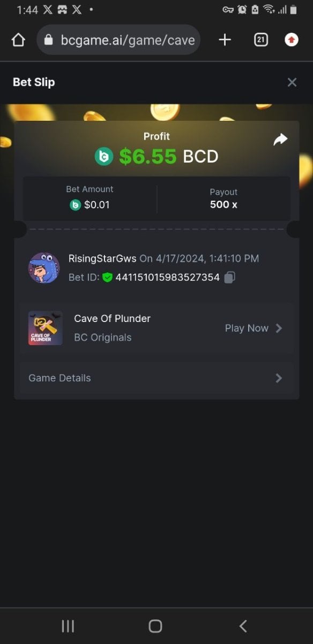Close the Bet Slip panel

[292, 82]
